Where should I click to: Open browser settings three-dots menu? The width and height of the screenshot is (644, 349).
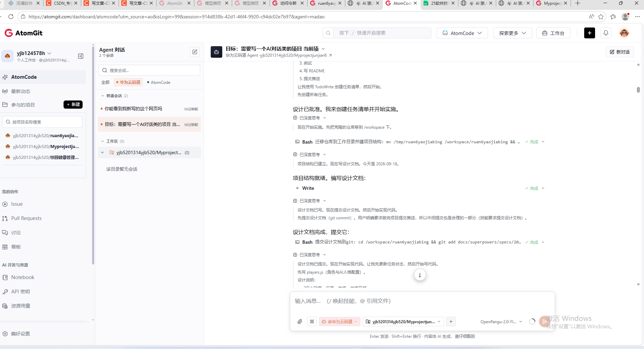pos(637,17)
